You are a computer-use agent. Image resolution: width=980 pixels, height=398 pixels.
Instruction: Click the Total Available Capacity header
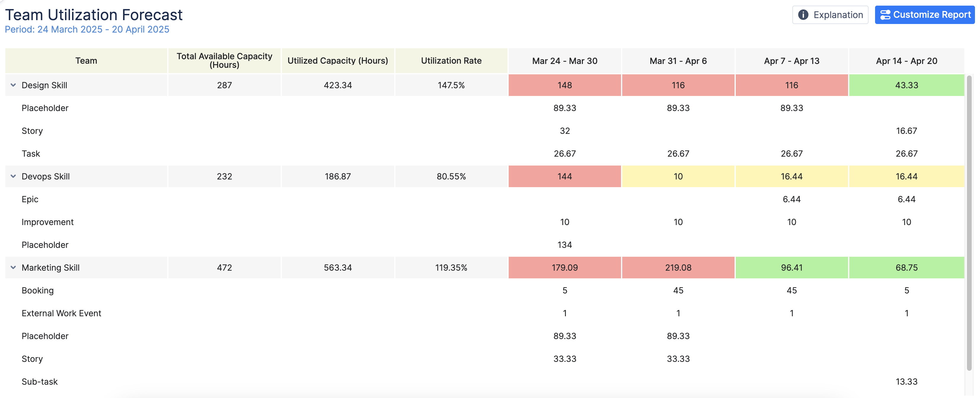[x=224, y=61]
